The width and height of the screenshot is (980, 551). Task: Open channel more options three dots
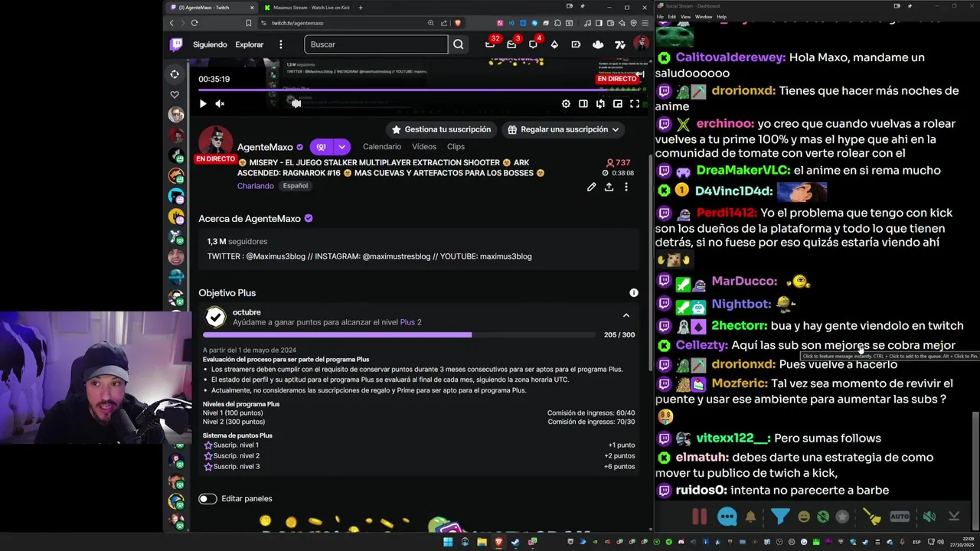pos(626,187)
